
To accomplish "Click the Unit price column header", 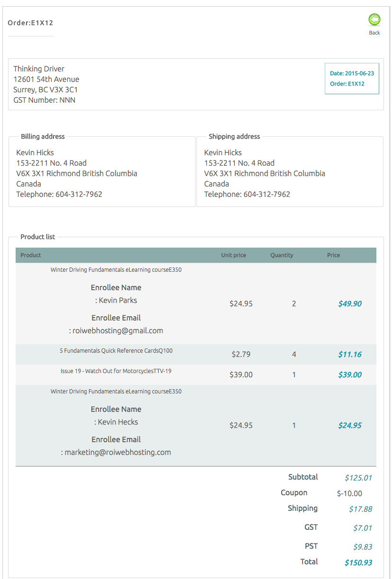I will (x=233, y=255).
